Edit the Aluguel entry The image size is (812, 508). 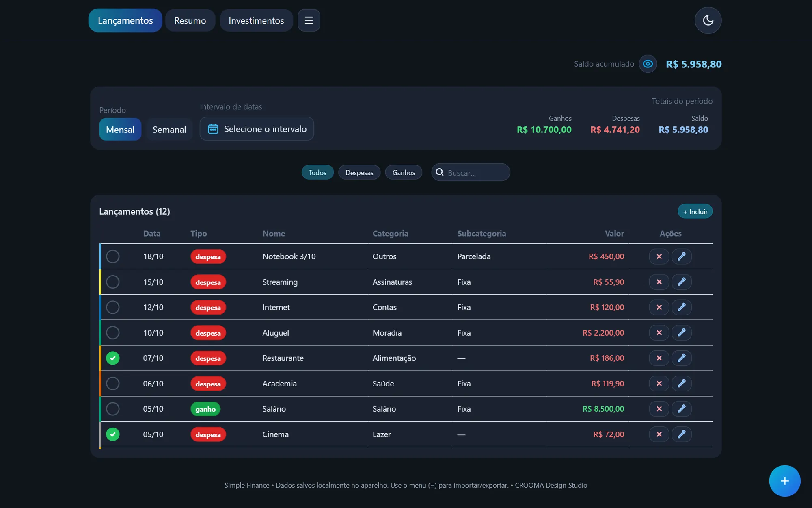(682, 333)
